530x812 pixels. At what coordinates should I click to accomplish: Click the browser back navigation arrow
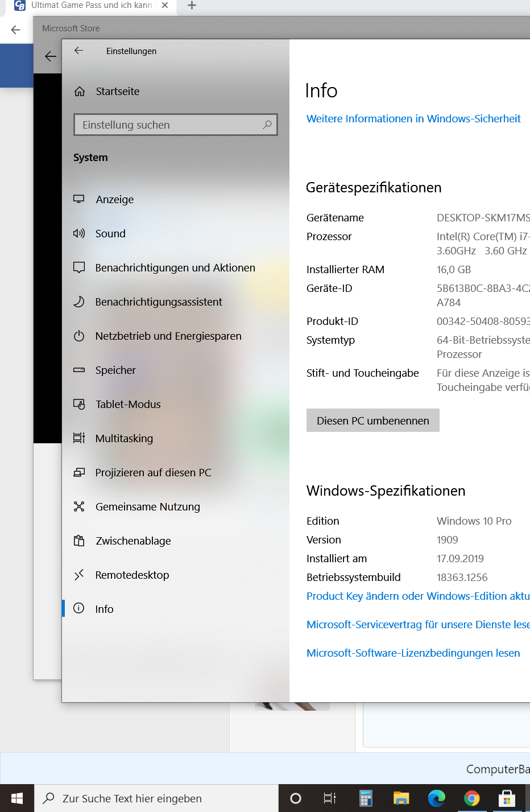pyautogui.click(x=16, y=30)
